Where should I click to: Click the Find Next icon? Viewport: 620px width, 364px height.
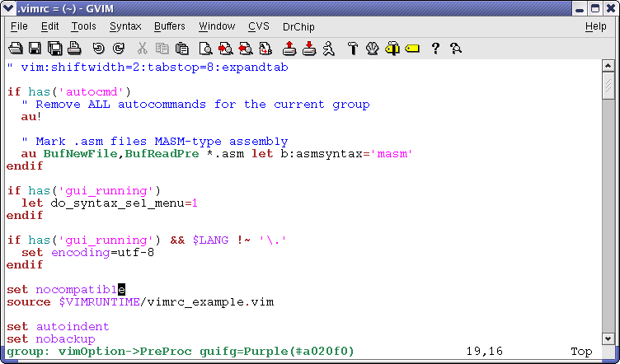pos(226,49)
